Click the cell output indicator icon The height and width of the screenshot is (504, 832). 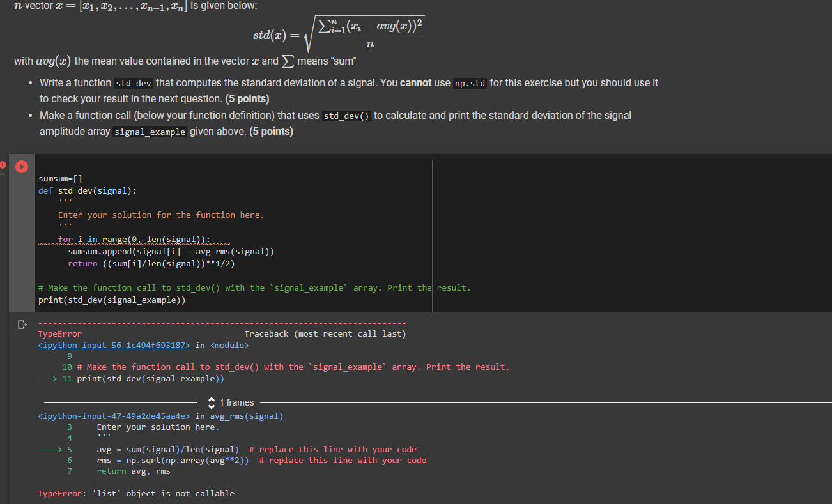pyautogui.click(x=22, y=324)
